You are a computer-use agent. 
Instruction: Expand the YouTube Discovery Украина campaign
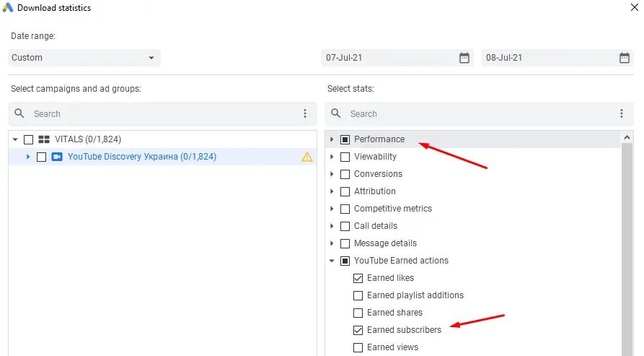[28, 157]
